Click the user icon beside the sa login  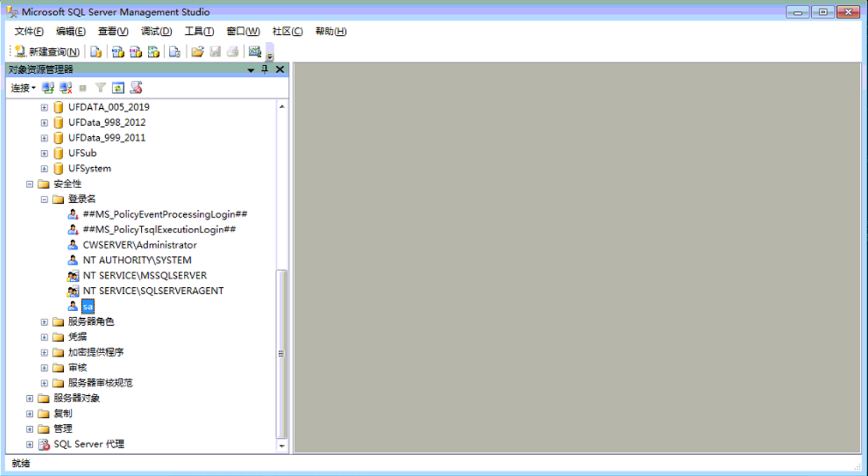pyautogui.click(x=73, y=307)
